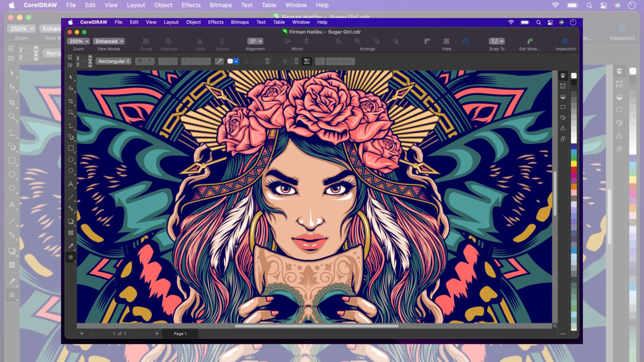The width and height of the screenshot is (644, 362).
Task: Click the zoom navigator icon at canvas corner
Action: pyautogui.click(x=555, y=326)
